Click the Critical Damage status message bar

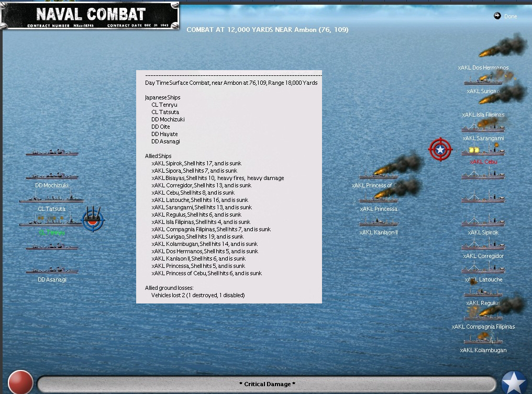pyautogui.click(x=267, y=384)
